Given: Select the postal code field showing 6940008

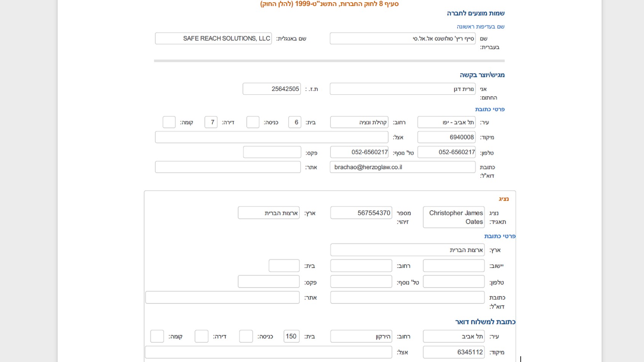Looking at the screenshot, I should 446,137.
